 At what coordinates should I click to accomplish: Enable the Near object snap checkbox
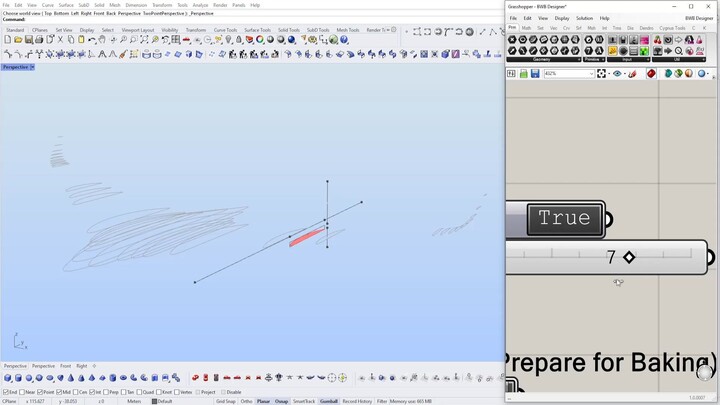click(22, 392)
